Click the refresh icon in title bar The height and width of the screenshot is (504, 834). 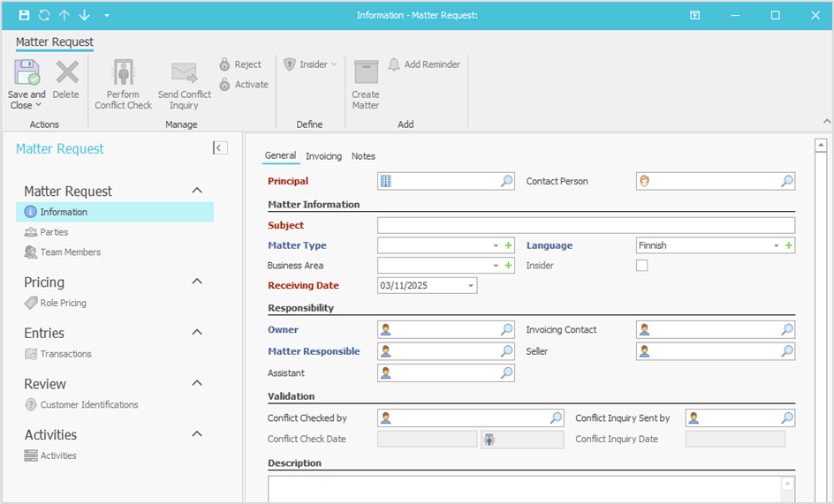pos(44,15)
